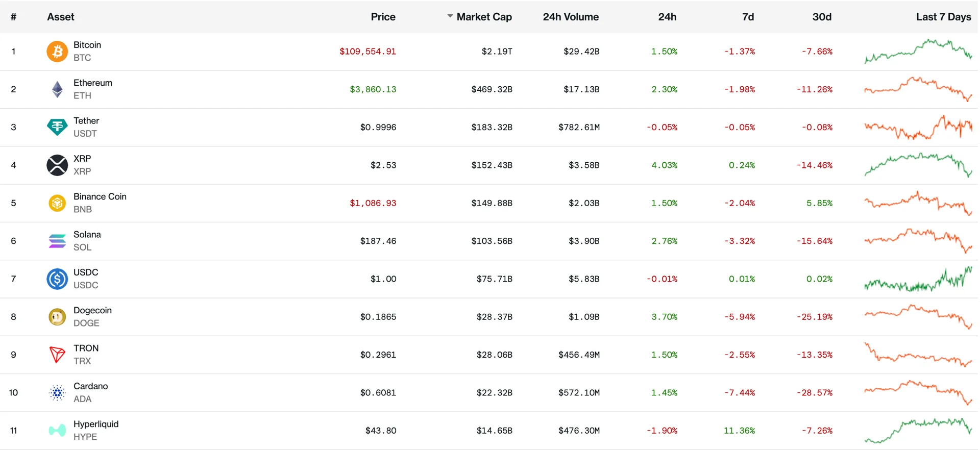
Task: Sort by the 7d change header
Action: pyautogui.click(x=748, y=17)
